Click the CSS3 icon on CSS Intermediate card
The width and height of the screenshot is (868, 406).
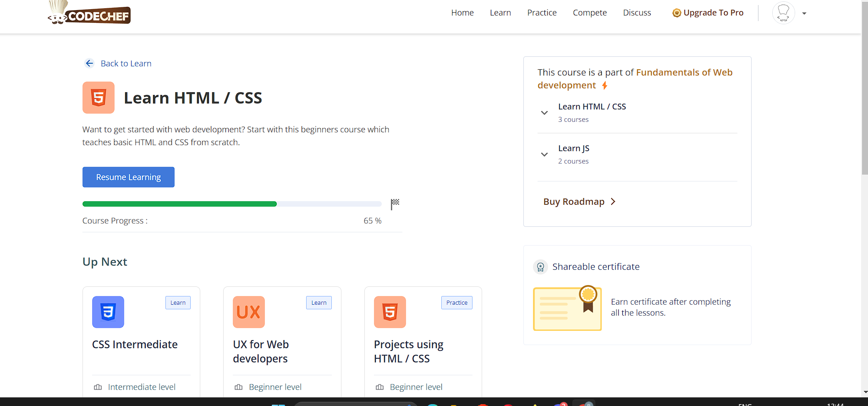tap(108, 312)
